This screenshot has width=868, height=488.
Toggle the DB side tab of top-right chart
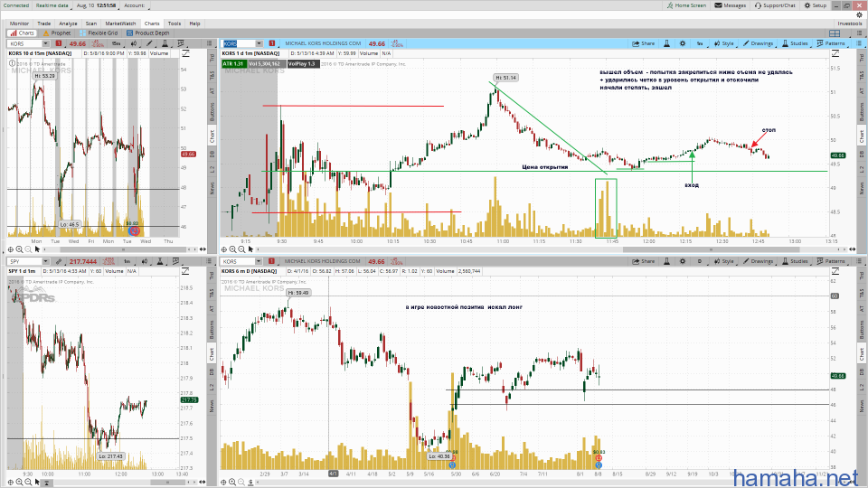(x=862, y=154)
